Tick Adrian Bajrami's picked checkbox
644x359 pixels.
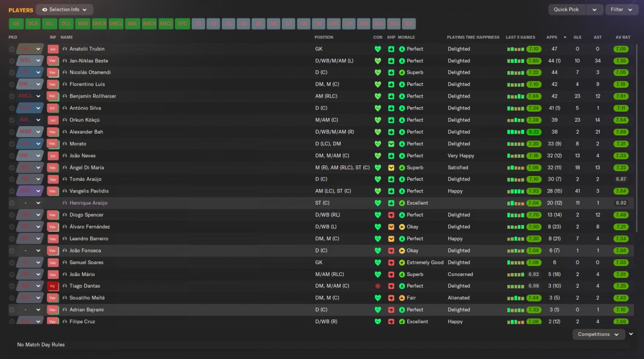[x=12, y=310]
